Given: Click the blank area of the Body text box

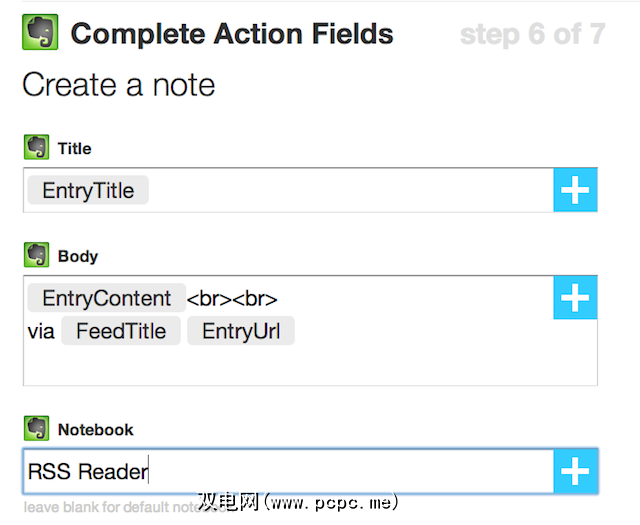Looking at the screenshot, I should [x=300, y=364].
